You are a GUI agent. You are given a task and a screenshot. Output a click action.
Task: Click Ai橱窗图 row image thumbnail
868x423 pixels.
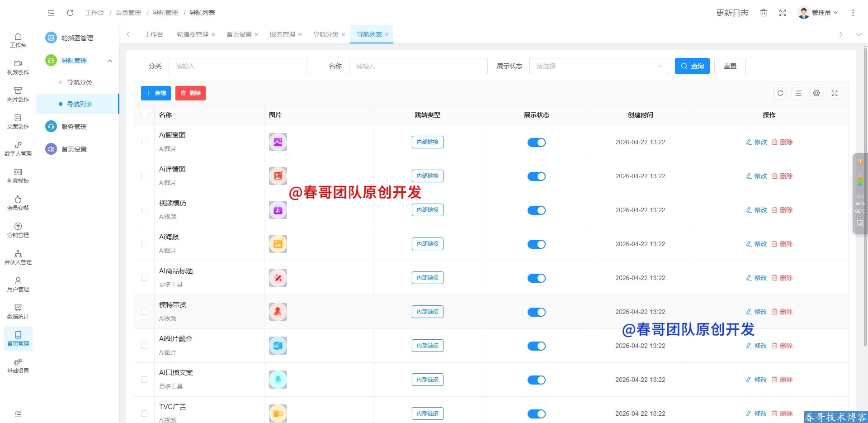point(278,142)
